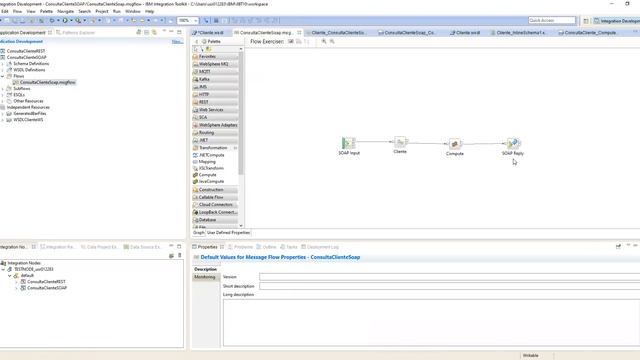This screenshot has width=640, height=360.
Task: Click the Version input field
Action: [449, 277]
